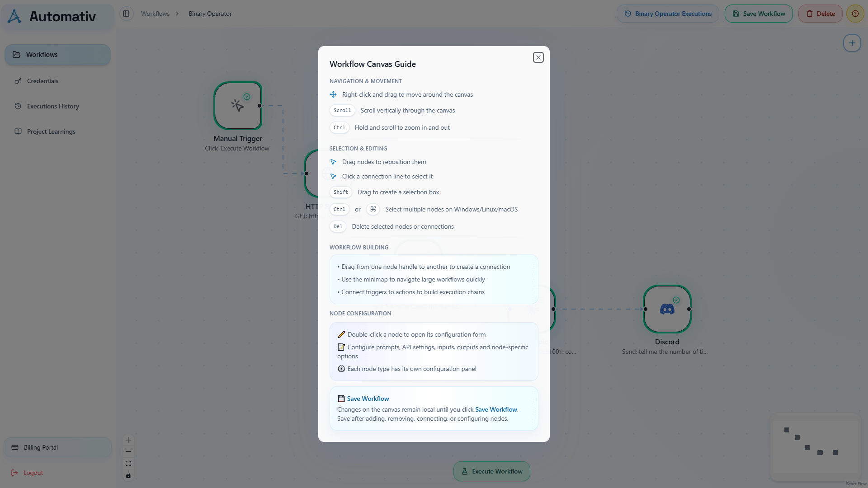Image resolution: width=868 pixels, height=488 pixels.
Task: Click the Save Workflow button
Action: point(759,14)
